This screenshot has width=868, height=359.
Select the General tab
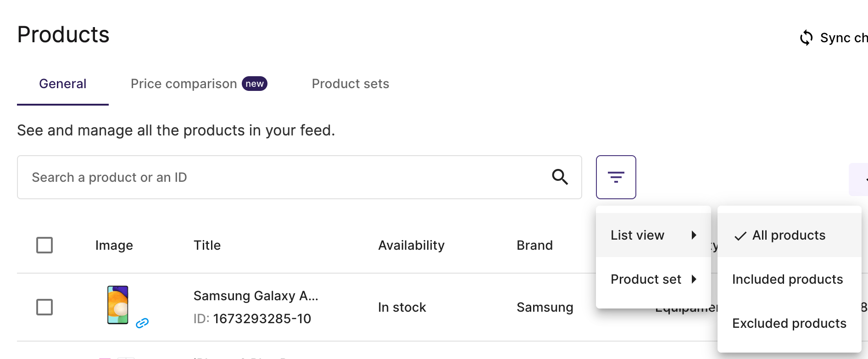pos(63,84)
